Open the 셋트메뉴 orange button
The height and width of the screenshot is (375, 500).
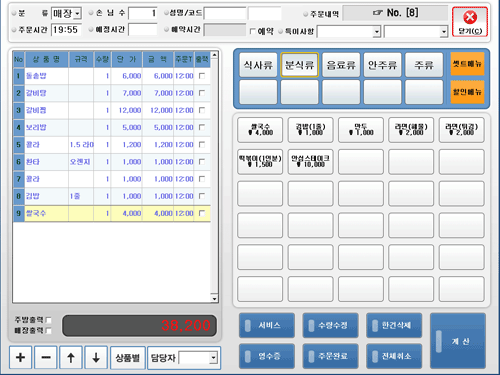tap(467, 64)
